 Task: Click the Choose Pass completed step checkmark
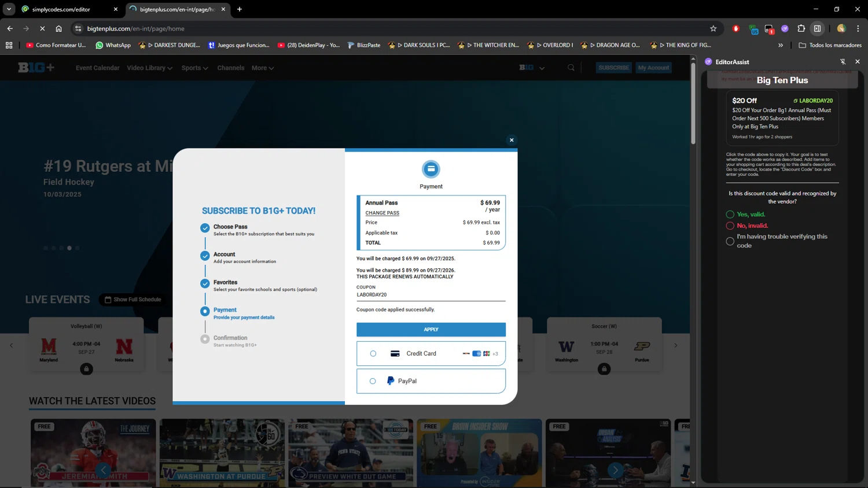click(x=205, y=228)
